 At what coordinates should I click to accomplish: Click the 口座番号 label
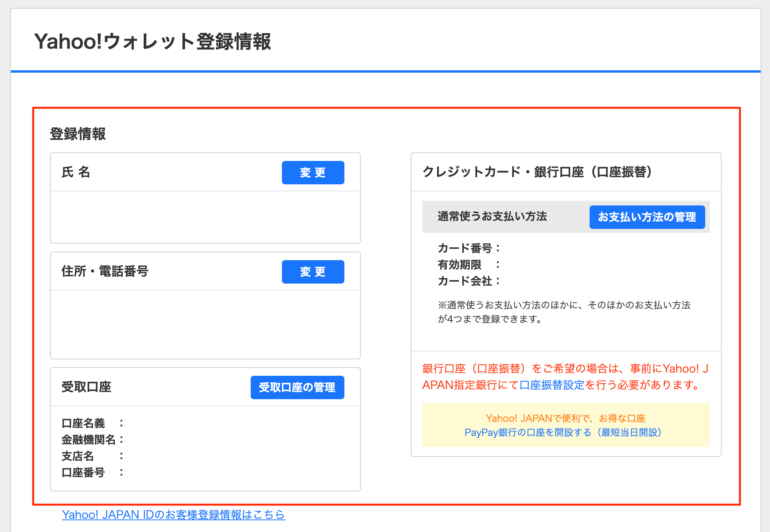(93, 472)
